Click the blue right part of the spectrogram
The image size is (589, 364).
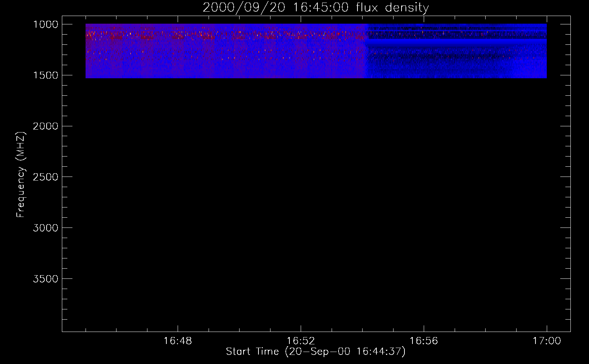pos(456,51)
